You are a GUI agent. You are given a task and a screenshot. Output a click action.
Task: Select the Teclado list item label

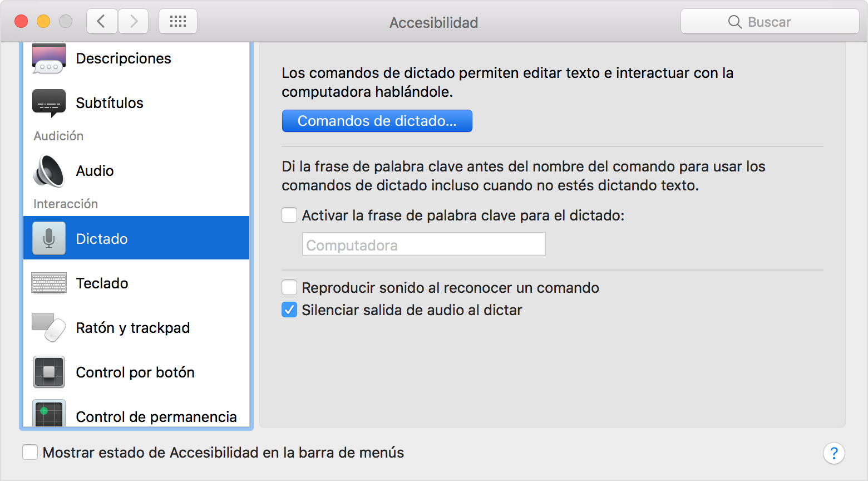coord(102,283)
